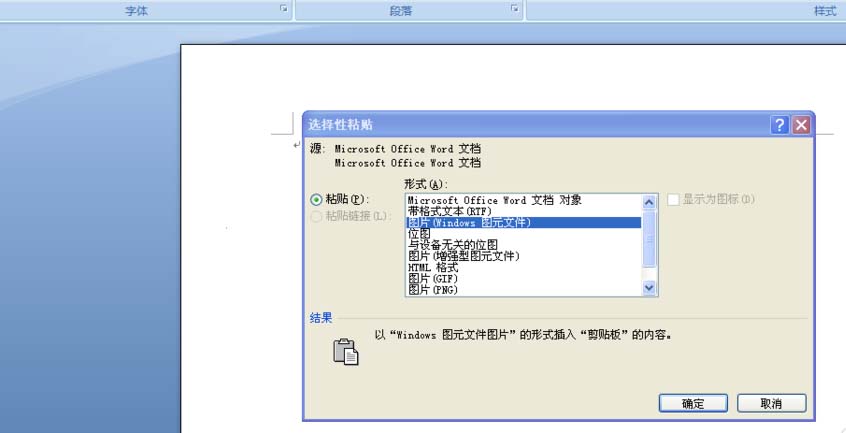Click the format list scrollbar thumb
Image resolution: width=846 pixels, height=433 pixels.
click(x=649, y=238)
